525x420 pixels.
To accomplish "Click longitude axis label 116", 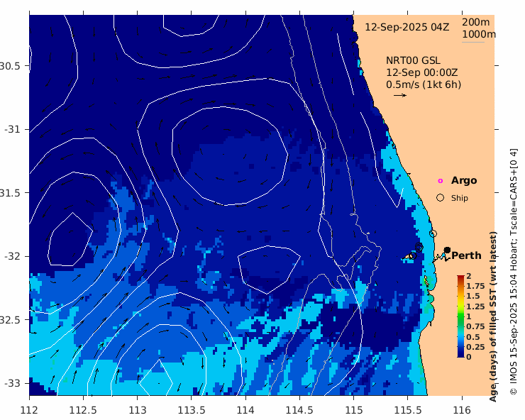I will (x=462, y=410).
